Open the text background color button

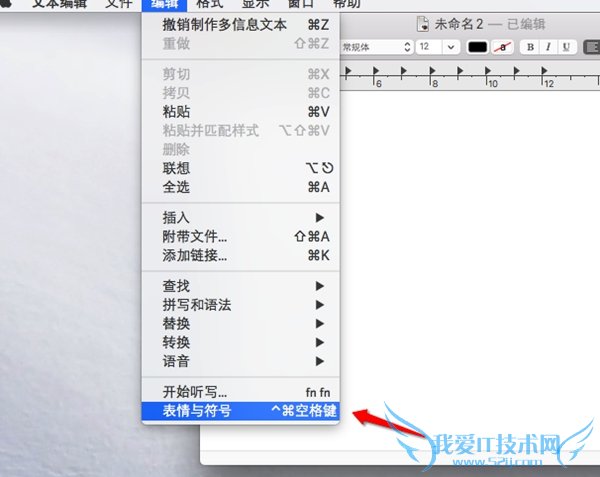point(502,47)
